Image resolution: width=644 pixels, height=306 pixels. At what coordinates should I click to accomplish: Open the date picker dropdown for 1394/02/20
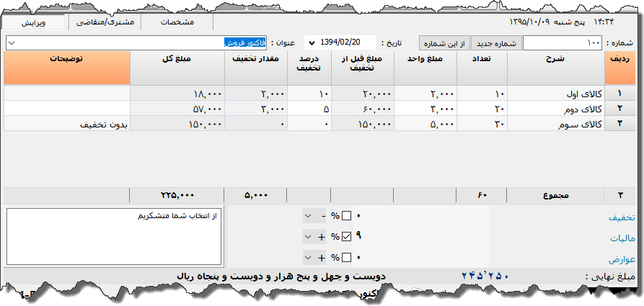[312, 43]
